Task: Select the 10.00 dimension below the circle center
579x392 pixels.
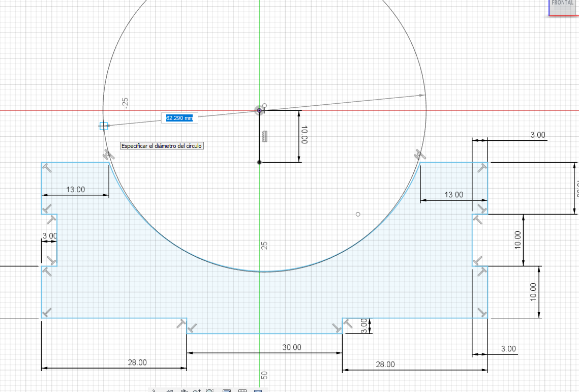Action: point(304,135)
